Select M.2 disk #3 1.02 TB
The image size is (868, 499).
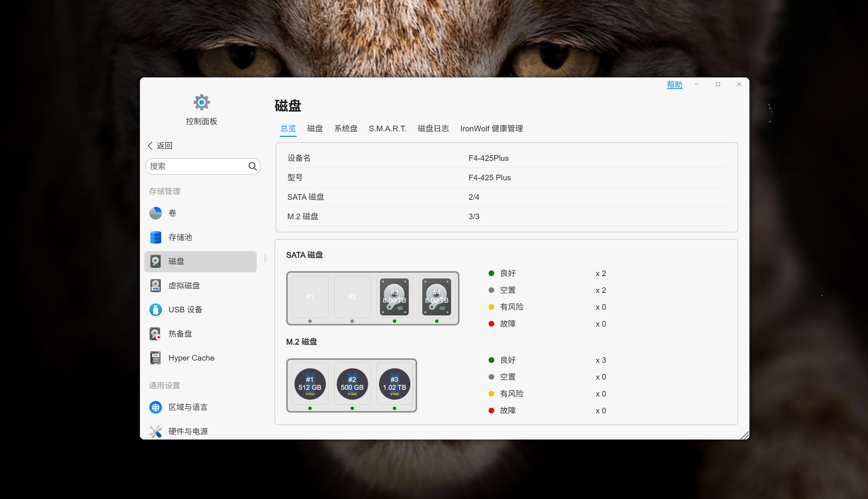tap(394, 384)
